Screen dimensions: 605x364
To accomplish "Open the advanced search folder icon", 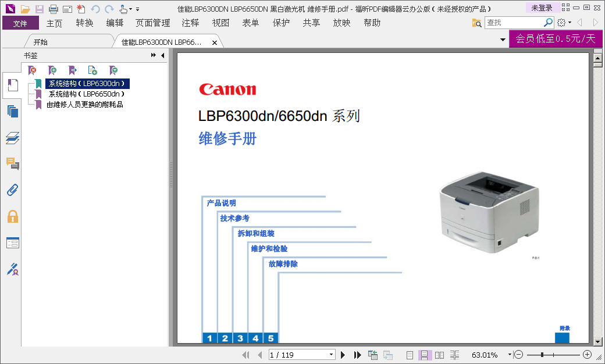I will tap(476, 23).
